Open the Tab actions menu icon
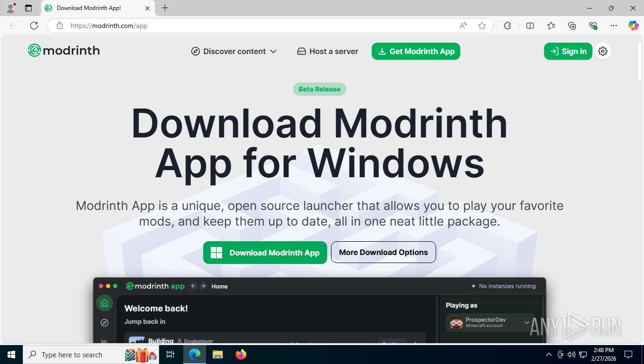644x364 pixels. pos(28,8)
